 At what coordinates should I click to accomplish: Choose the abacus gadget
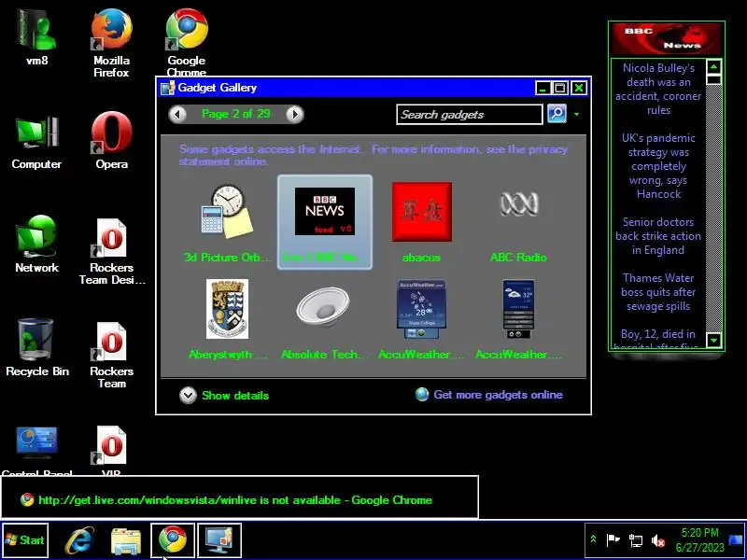point(422,222)
